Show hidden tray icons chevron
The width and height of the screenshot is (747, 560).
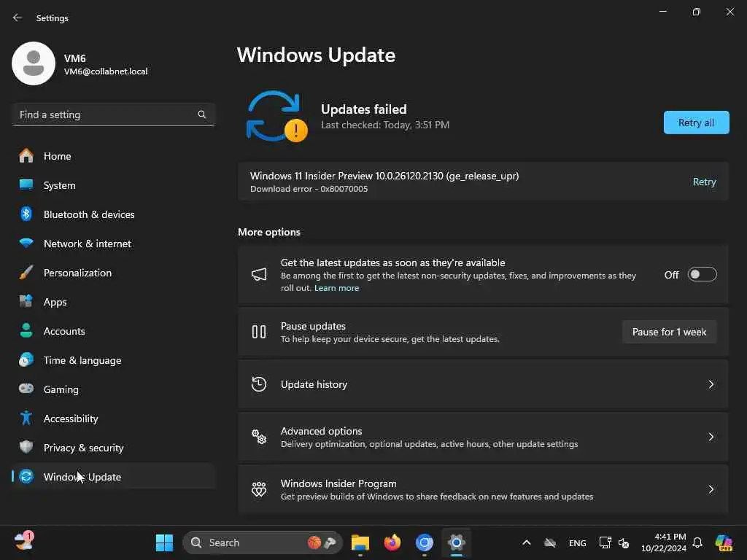(x=527, y=542)
